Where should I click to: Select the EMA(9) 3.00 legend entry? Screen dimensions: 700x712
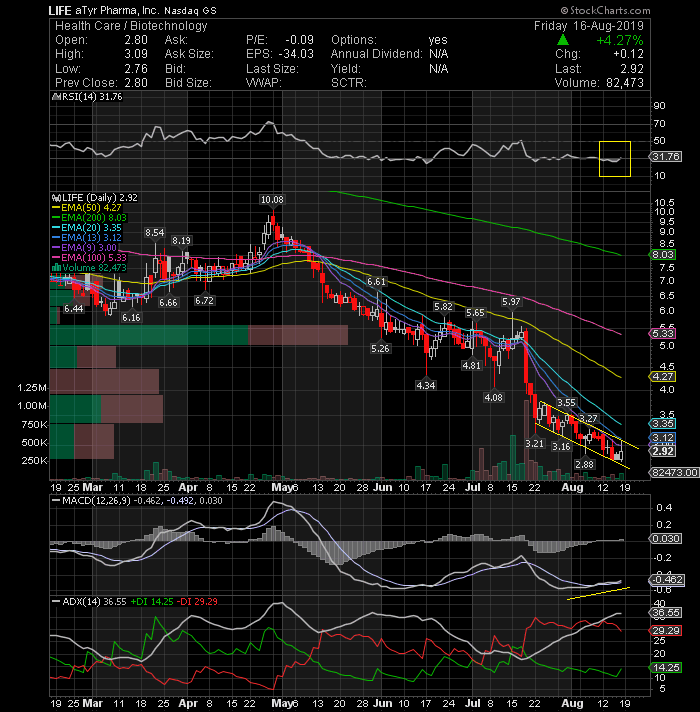tap(84, 247)
